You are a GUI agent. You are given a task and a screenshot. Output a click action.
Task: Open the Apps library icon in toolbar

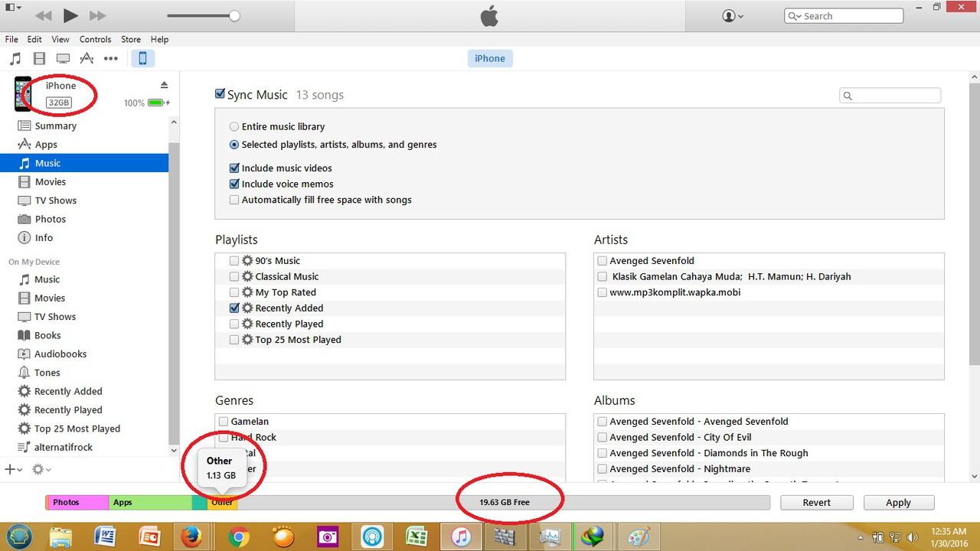click(87, 58)
